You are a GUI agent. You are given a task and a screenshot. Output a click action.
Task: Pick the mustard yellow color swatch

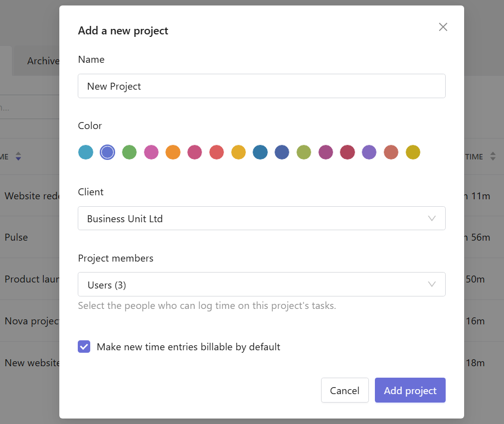pos(413,152)
